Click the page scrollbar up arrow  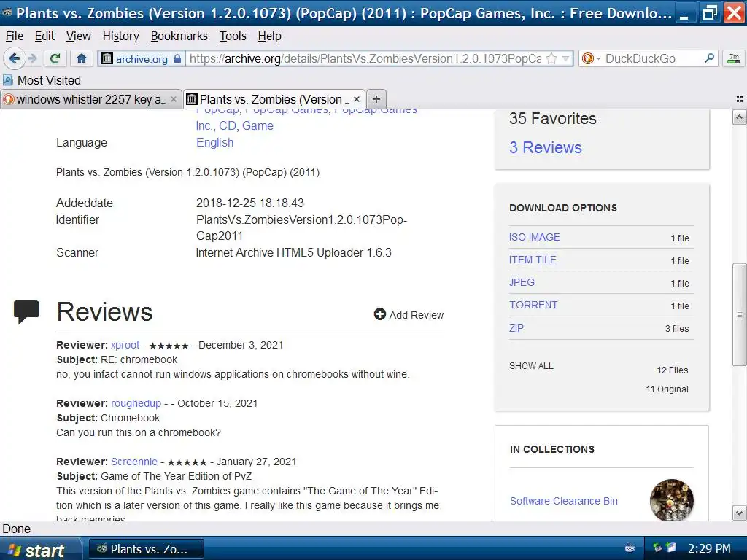740,117
